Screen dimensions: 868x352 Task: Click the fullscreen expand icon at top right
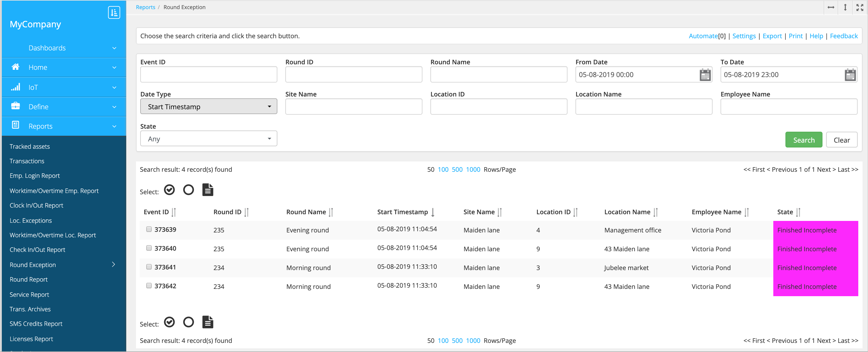click(x=860, y=7)
